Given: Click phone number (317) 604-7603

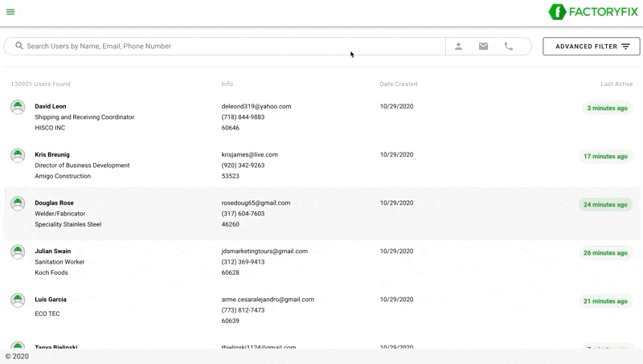Looking at the screenshot, I should click(x=244, y=214).
